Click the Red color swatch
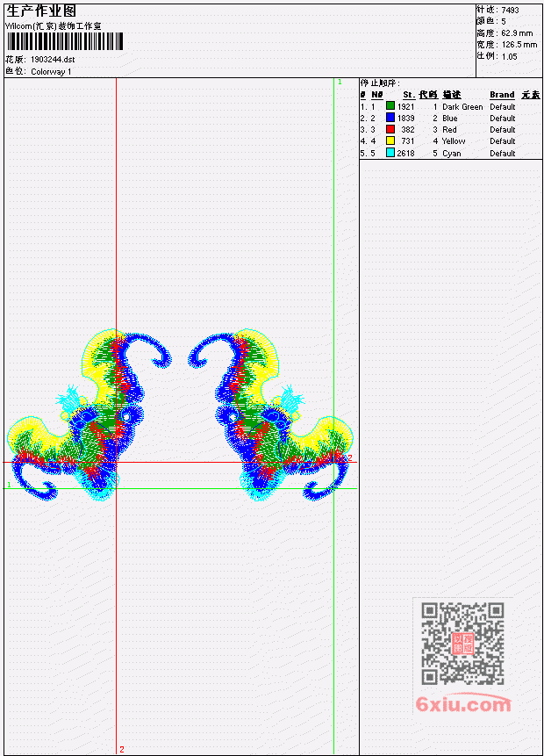The width and height of the screenshot is (544, 756). 390,129
